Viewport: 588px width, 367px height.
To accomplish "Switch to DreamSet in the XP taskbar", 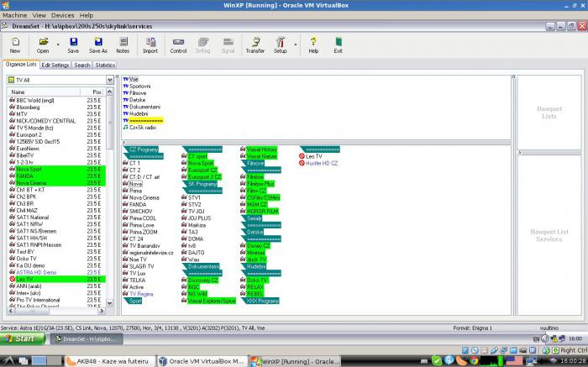I will pyautogui.click(x=87, y=339).
